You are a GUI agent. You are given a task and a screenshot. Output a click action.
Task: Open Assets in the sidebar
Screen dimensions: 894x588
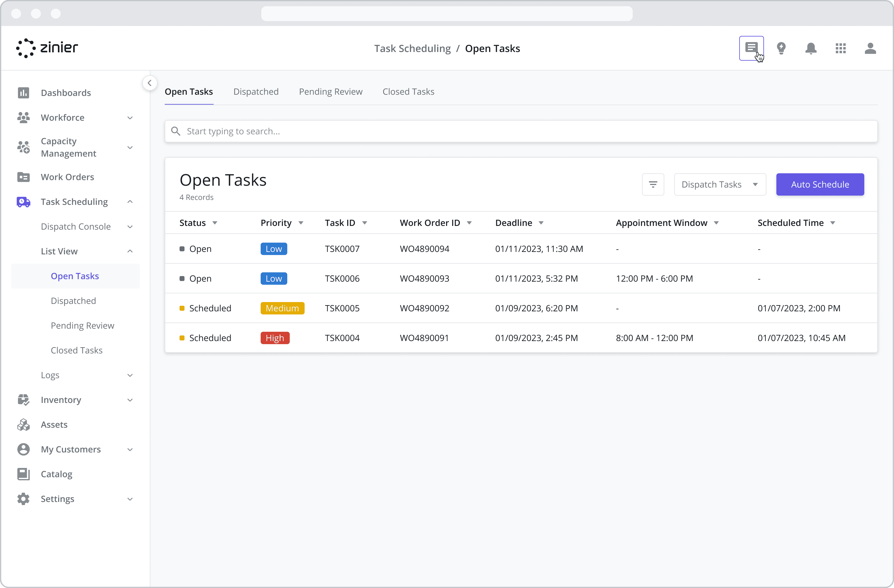pos(54,424)
